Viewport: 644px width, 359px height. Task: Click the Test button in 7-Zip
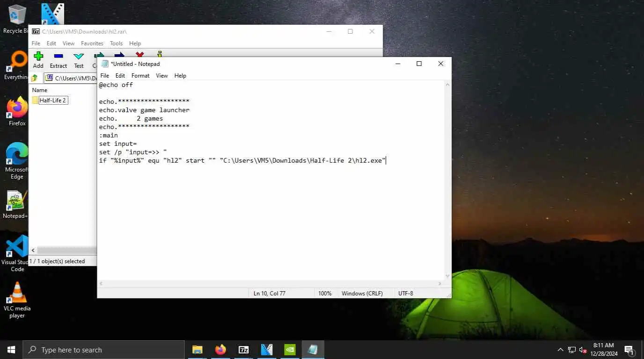pyautogui.click(x=79, y=60)
